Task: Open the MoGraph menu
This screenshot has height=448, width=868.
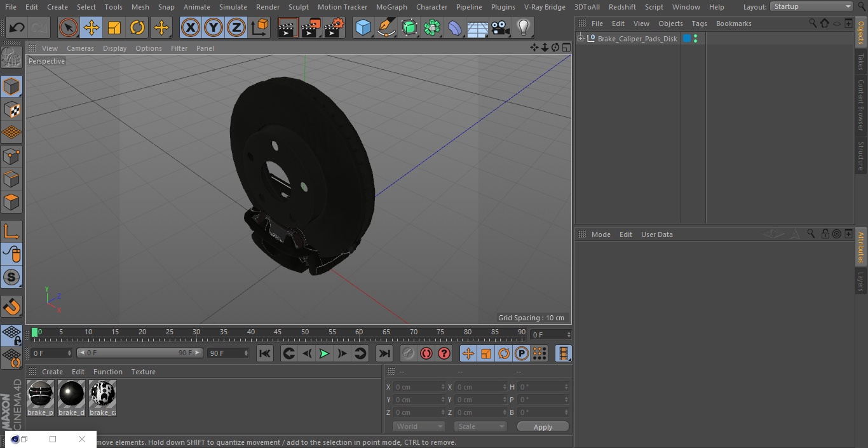Action: tap(391, 7)
